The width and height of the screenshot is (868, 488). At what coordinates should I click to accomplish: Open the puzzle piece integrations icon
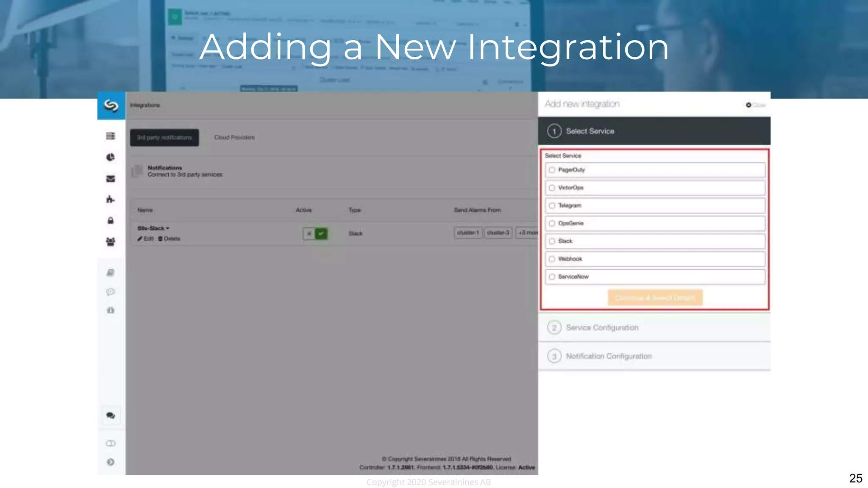tap(111, 200)
